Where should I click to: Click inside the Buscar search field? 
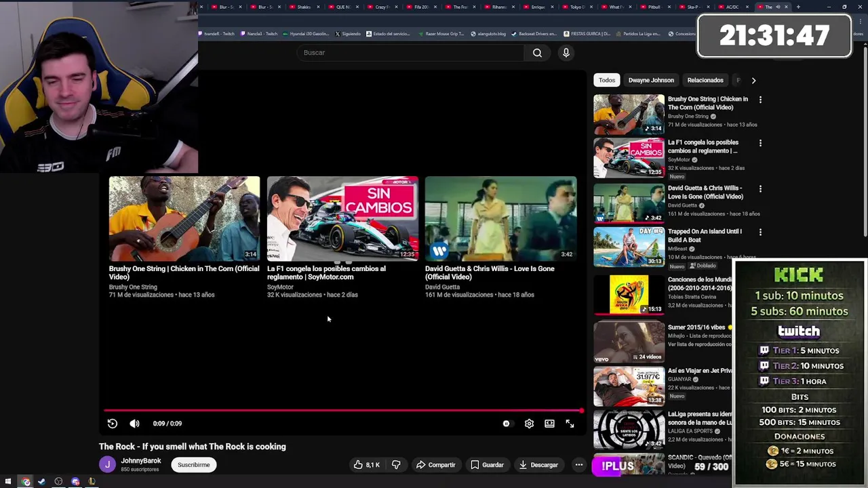pos(410,53)
